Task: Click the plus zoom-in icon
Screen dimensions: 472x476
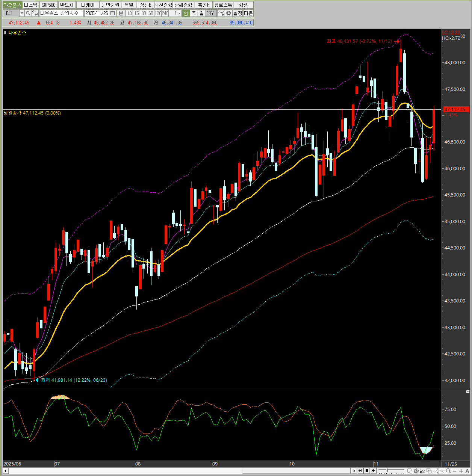Action: point(461,471)
